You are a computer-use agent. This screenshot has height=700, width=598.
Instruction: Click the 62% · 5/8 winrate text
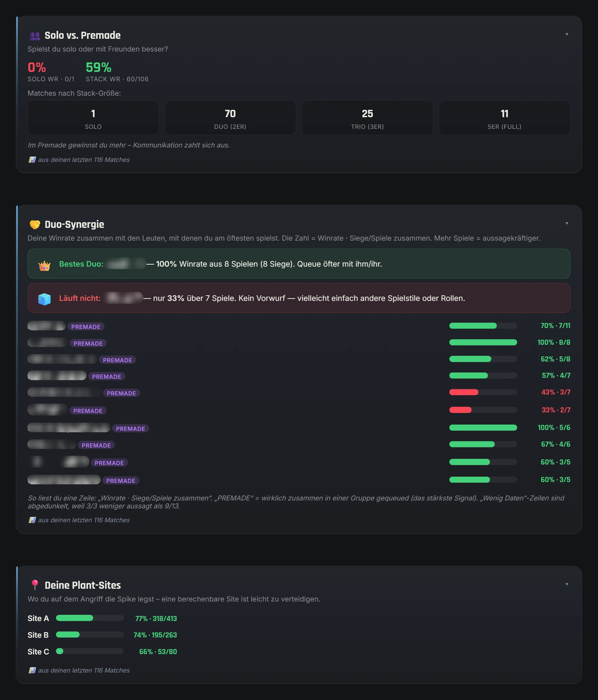pos(555,359)
